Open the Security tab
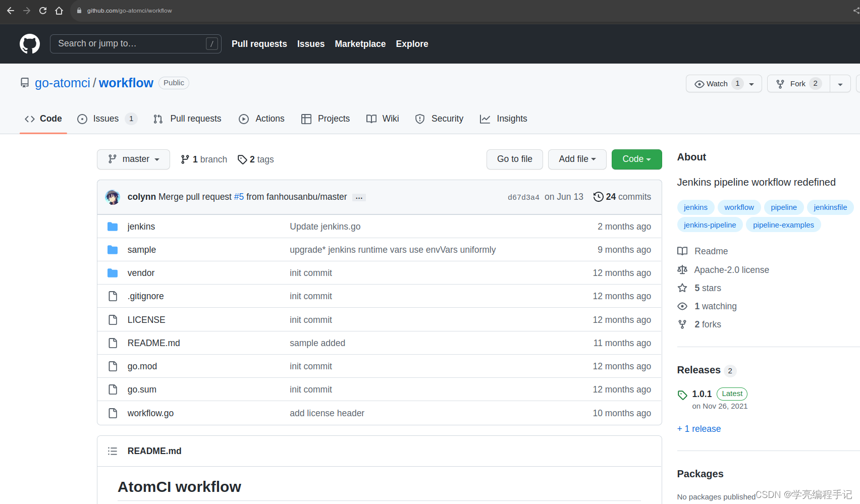This screenshot has height=504, width=860. coord(439,119)
